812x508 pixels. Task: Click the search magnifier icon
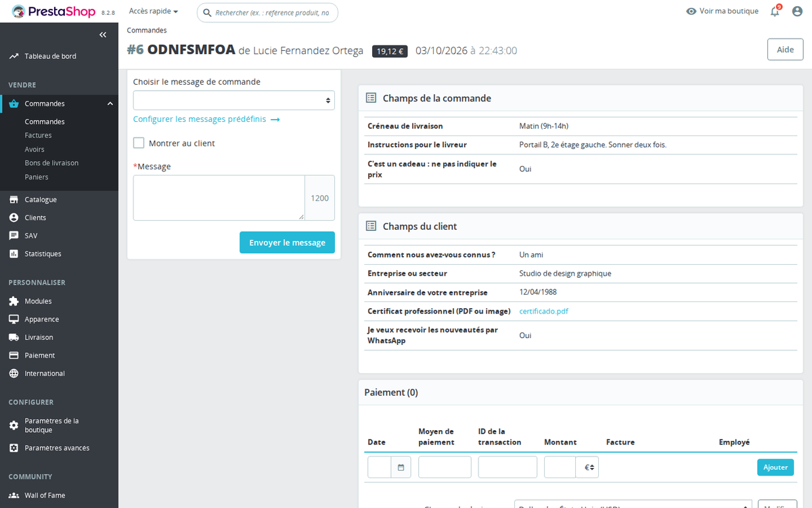[206, 12]
